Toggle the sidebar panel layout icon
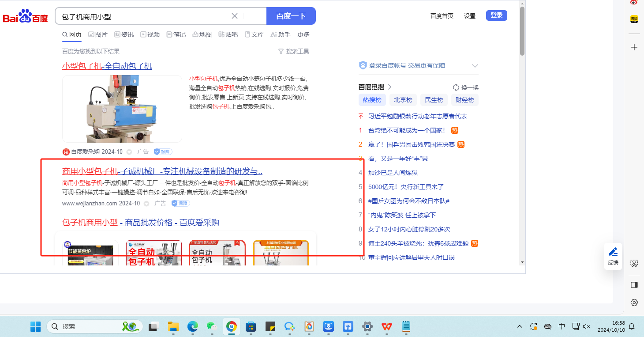Image resolution: width=644 pixels, height=337 pixels. (x=634, y=285)
